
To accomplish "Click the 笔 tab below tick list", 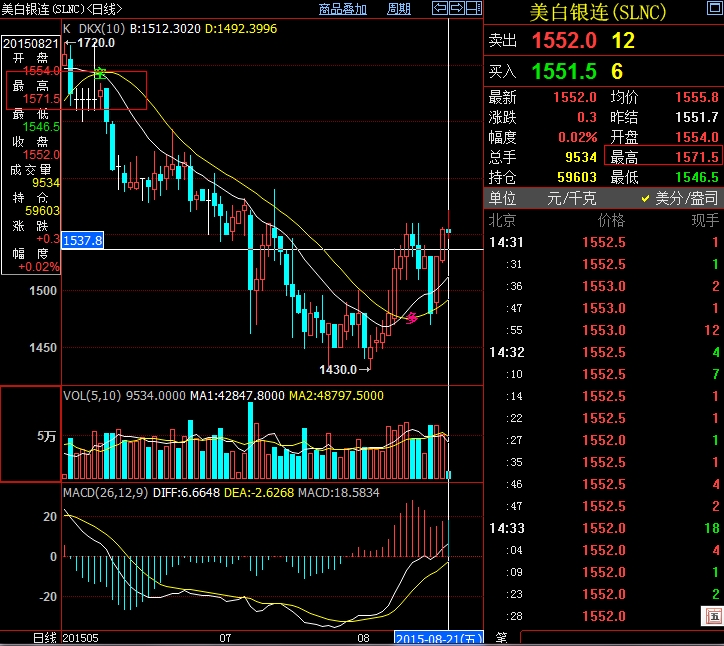I will [501, 637].
